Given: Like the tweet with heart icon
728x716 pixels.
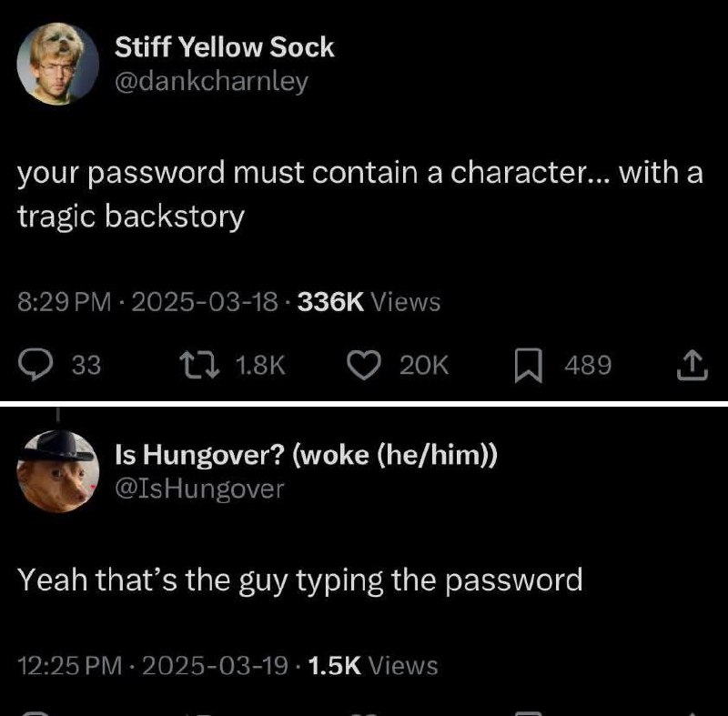Looking at the screenshot, I should (x=365, y=365).
